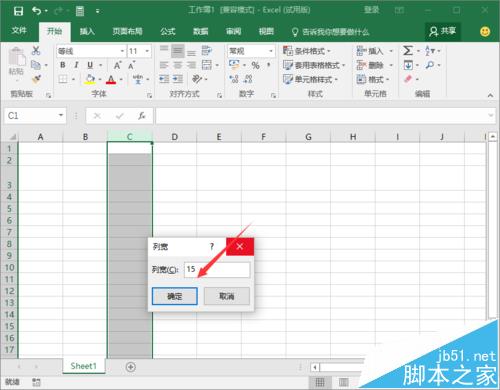Decrease font size with small A icon

[132, 65]
